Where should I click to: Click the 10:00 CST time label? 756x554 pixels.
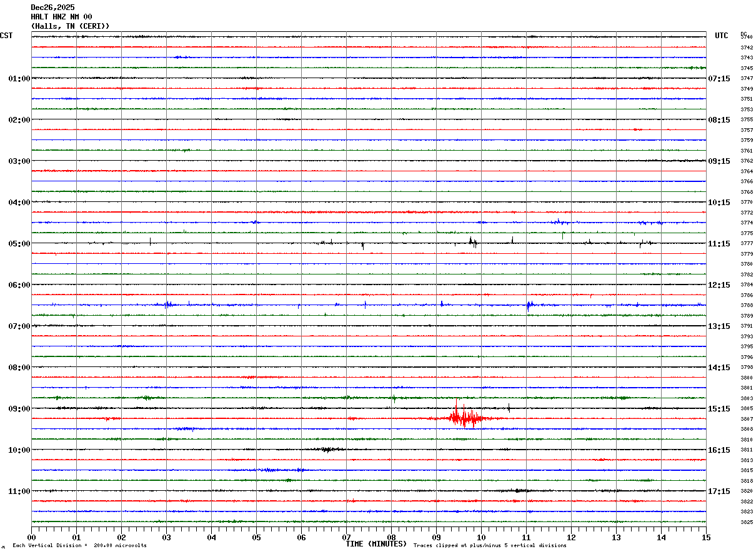[x=19, y=450]
